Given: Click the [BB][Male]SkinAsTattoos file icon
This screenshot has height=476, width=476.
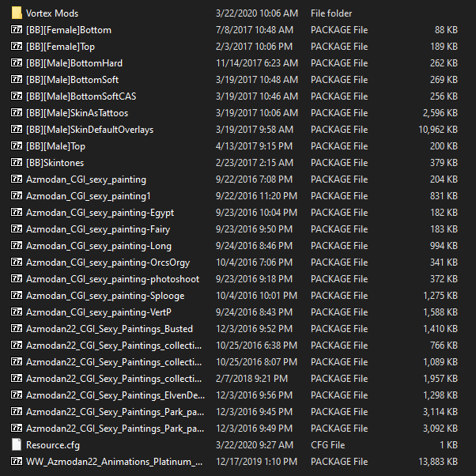Looking at the screenshot, I should pyautogui.click(x=17, y=112).
